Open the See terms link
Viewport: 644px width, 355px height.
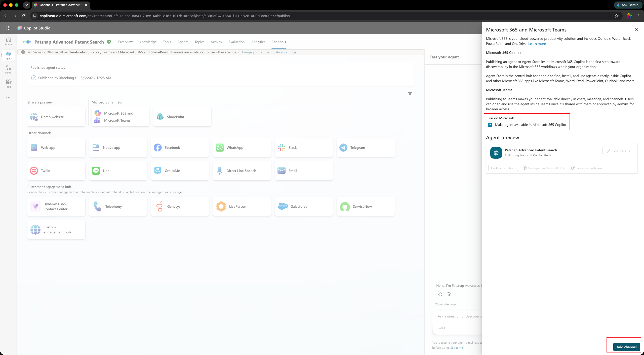click(457, 348)
